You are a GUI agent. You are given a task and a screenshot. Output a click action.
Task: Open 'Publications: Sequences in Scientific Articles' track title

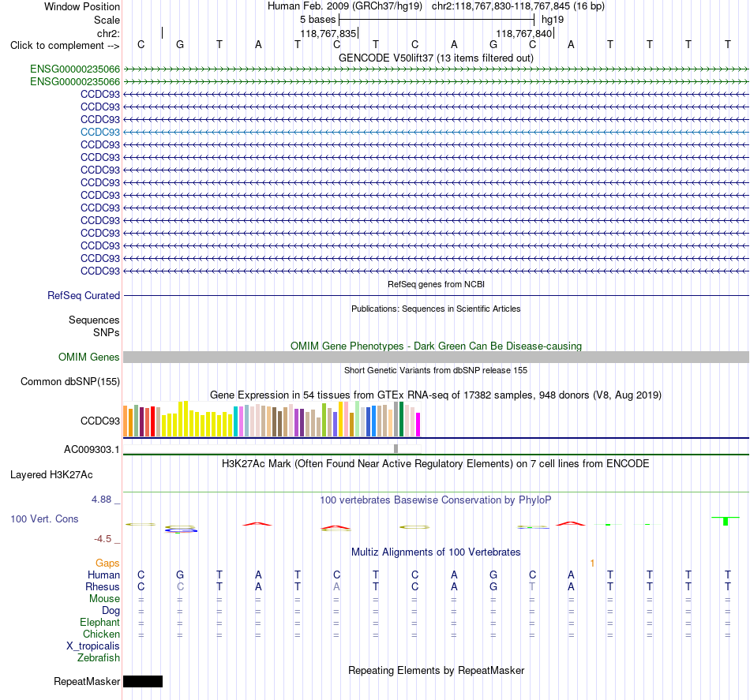[x=436, y=309]
